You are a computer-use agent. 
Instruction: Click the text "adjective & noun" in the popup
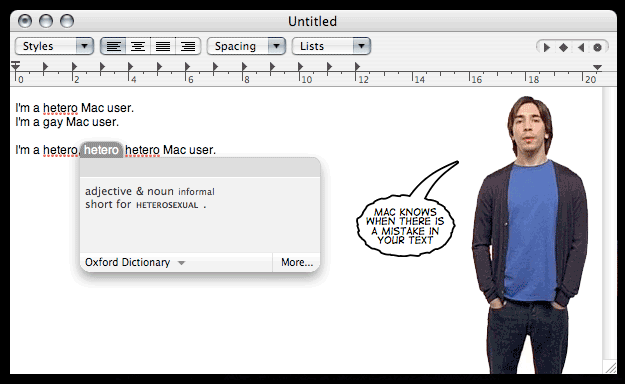point(129,191)
